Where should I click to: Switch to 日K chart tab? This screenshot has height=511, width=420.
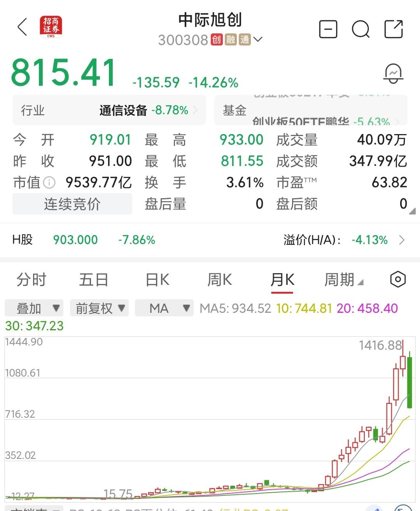pyautogui.click(x=157, y=280)
